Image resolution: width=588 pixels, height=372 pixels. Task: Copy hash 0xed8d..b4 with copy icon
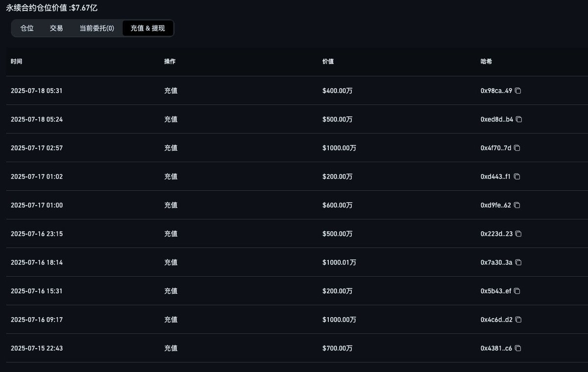(519, 119)
